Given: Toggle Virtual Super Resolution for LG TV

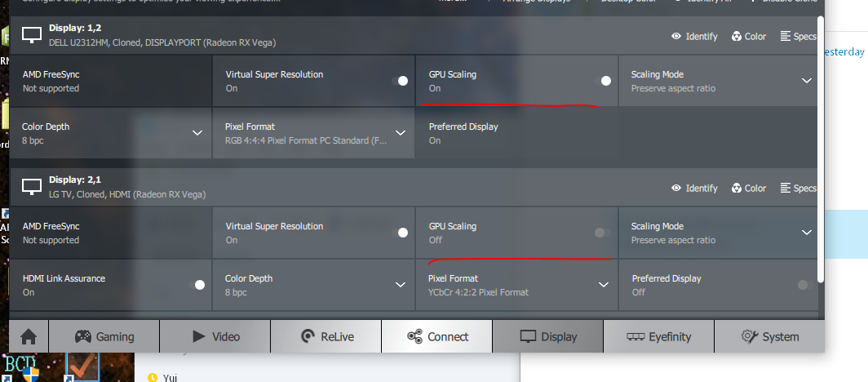Looking at the screenshot, I should (400, 233).
